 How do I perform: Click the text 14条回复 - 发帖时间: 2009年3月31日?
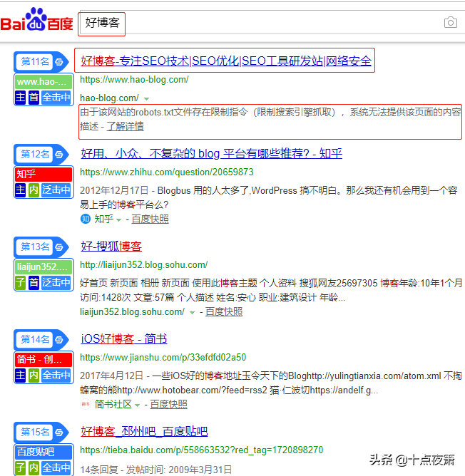coord(156,470)
